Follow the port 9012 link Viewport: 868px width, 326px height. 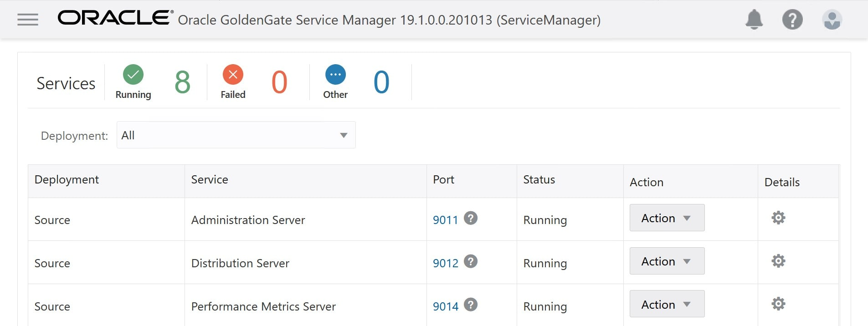point(445,264)
